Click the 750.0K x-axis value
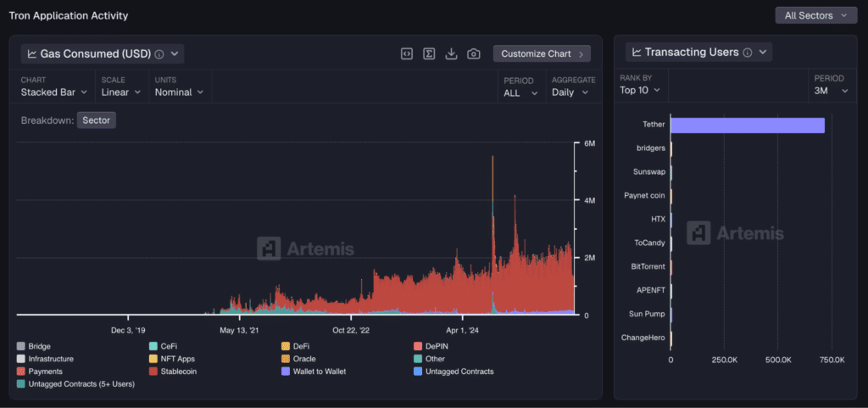868x408 pixels. pos(832,360)
